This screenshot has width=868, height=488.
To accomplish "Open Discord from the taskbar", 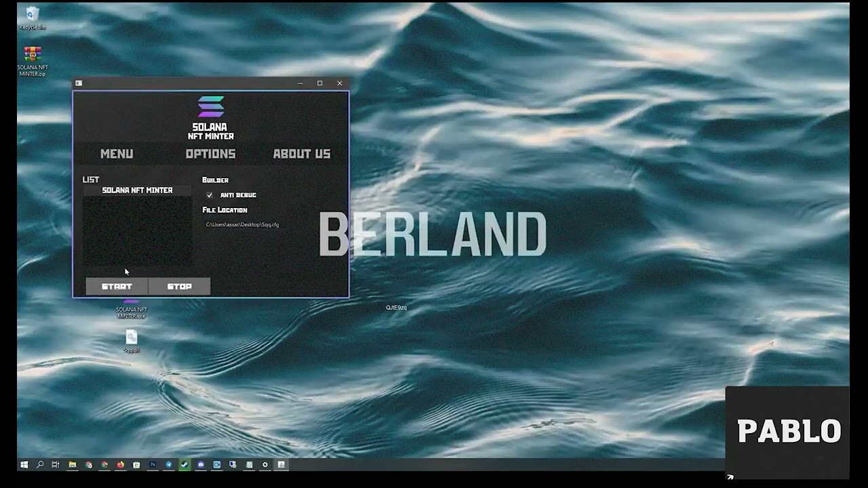I will [201, 465].
